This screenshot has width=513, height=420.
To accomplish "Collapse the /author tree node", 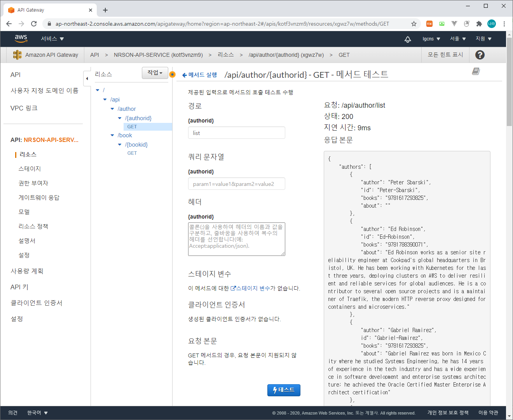I will click(x=112, y=109).
